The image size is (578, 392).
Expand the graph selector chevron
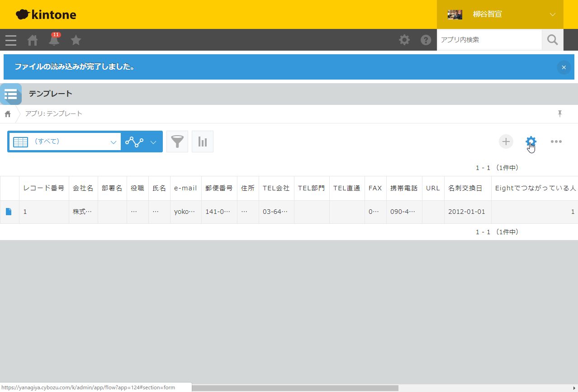(x=153, y=142)
